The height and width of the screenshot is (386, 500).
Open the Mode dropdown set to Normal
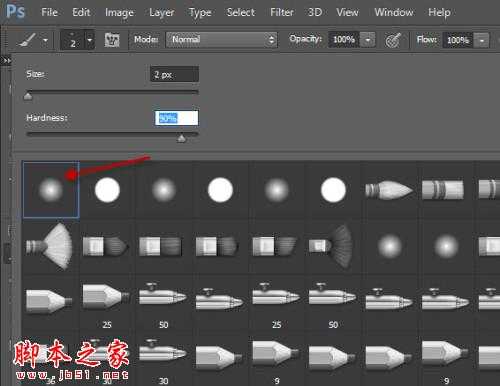pyautogui.click(x=221, y=40)
